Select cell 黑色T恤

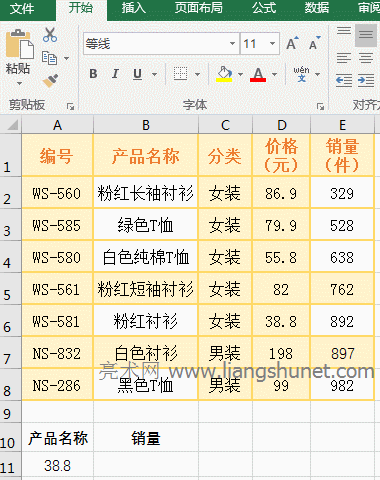point(146,385)
